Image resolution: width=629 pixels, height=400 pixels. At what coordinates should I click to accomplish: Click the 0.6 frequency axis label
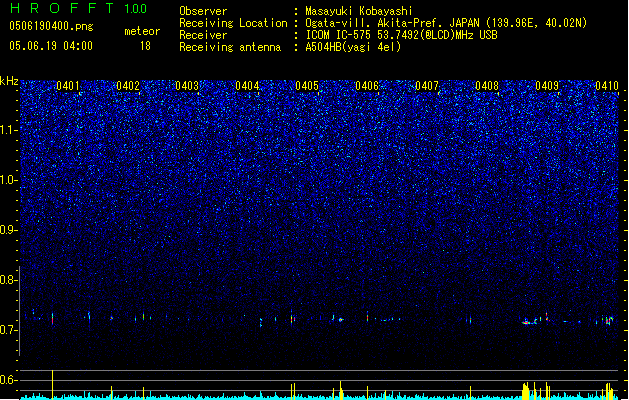(8, 380)
